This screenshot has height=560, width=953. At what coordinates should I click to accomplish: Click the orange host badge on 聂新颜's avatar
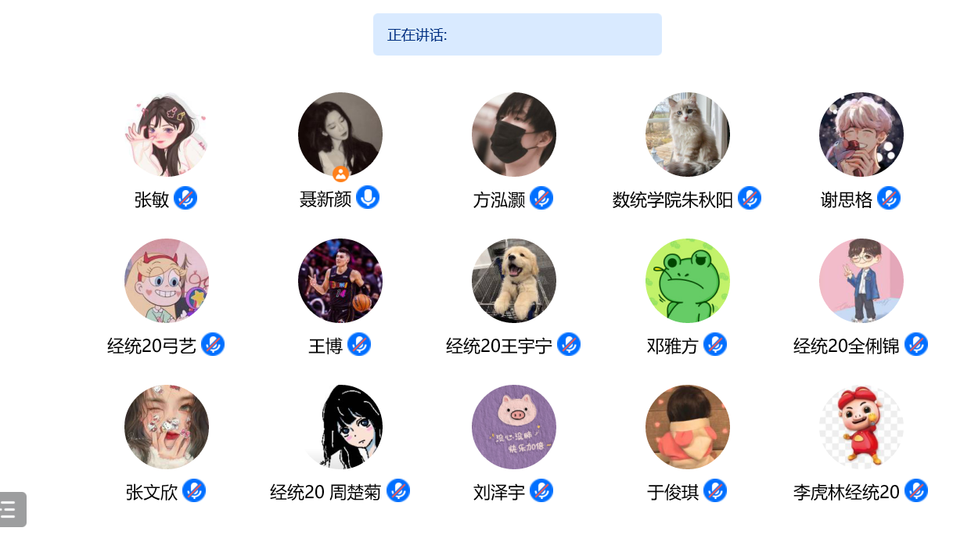click(x=340, y=174)
